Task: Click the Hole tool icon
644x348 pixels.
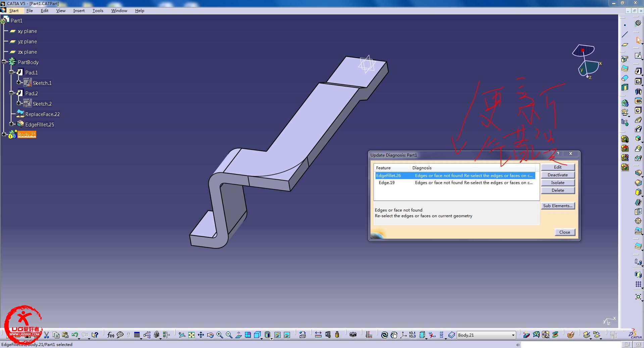Action: 638,110
